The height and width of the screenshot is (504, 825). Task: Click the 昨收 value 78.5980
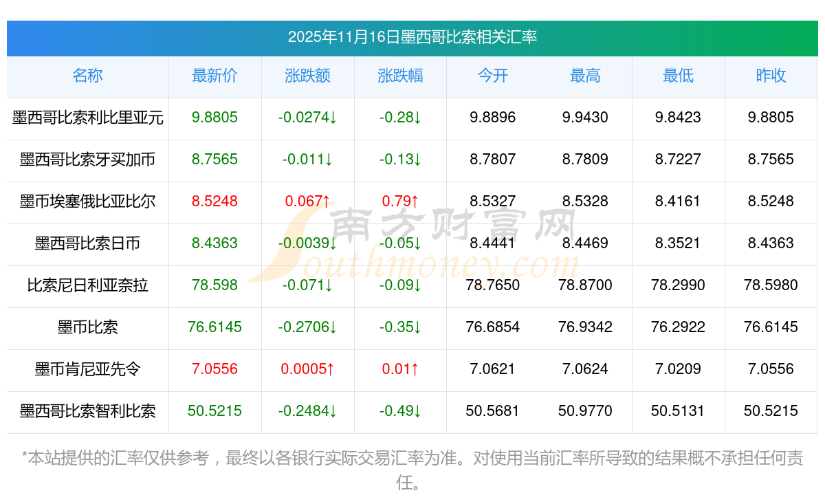pos(771,285)
